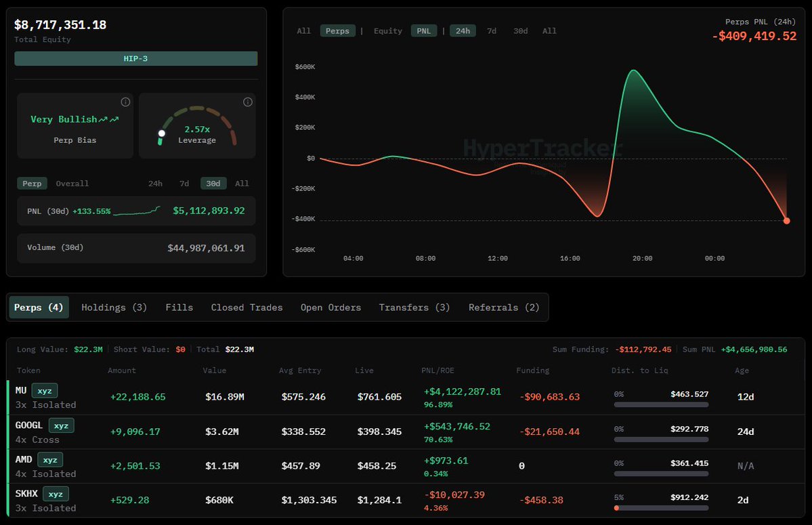Click the MU PNL value +$4,122,287.81
Image resolution: width=812 pixels, height=525 pixels.
463,392
